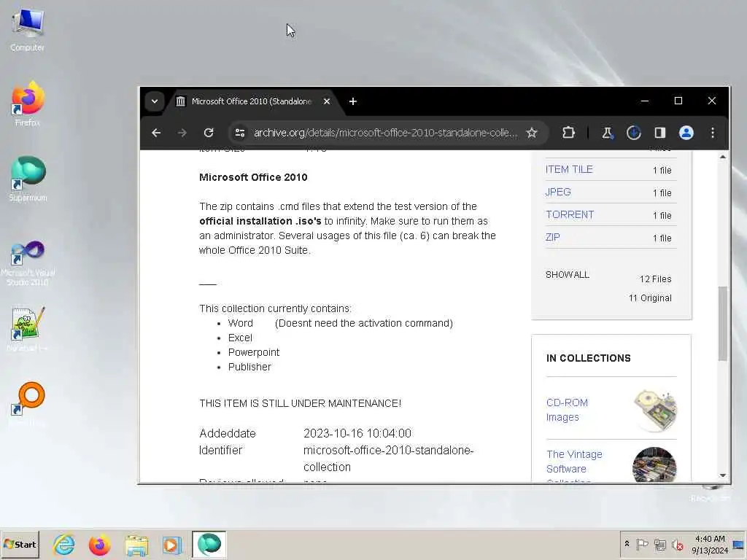Select the Microsoft Office 2010 (Standalone) tab
Screen dimensions: 747x560
click(x=252, y=101)
